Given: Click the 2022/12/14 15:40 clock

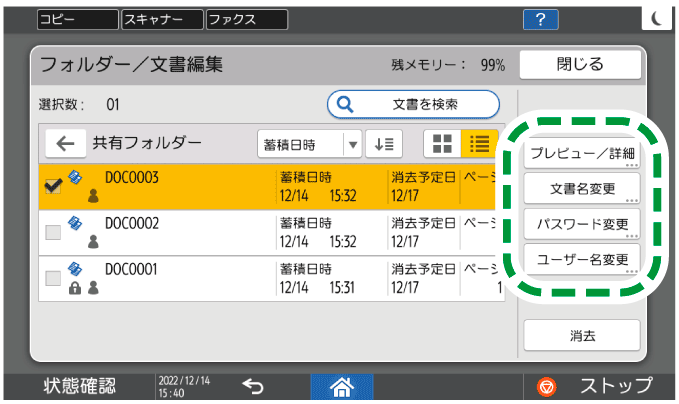Looking at the screenshot, I should 184,387.
